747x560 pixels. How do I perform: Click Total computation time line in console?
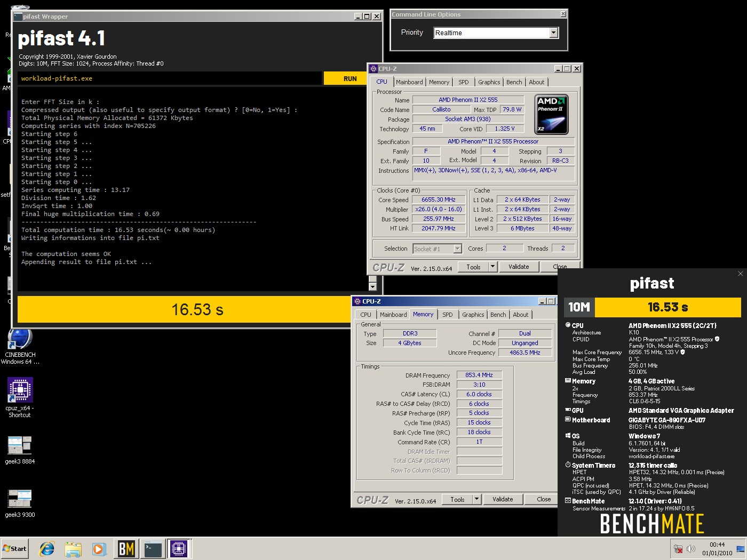pos(118,230)
